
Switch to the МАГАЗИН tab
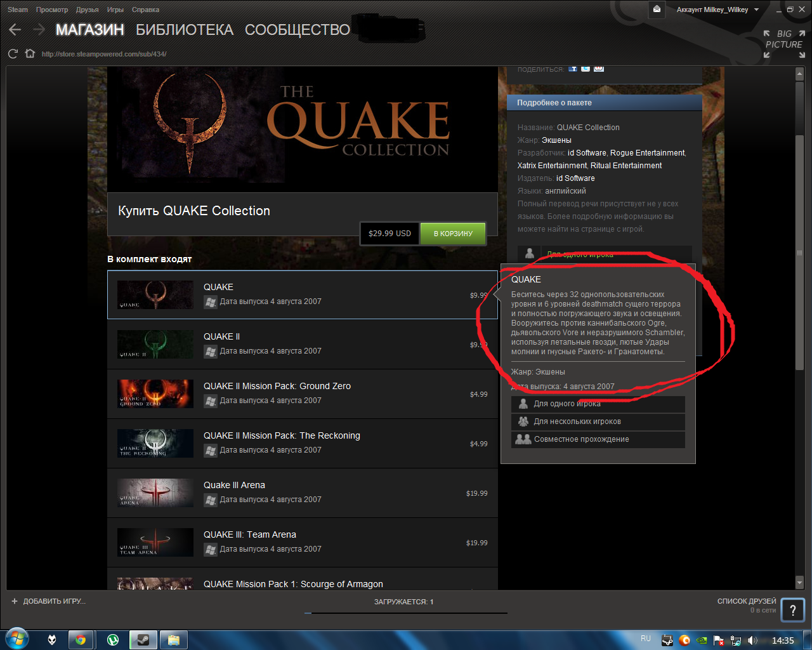click(90, 30)
